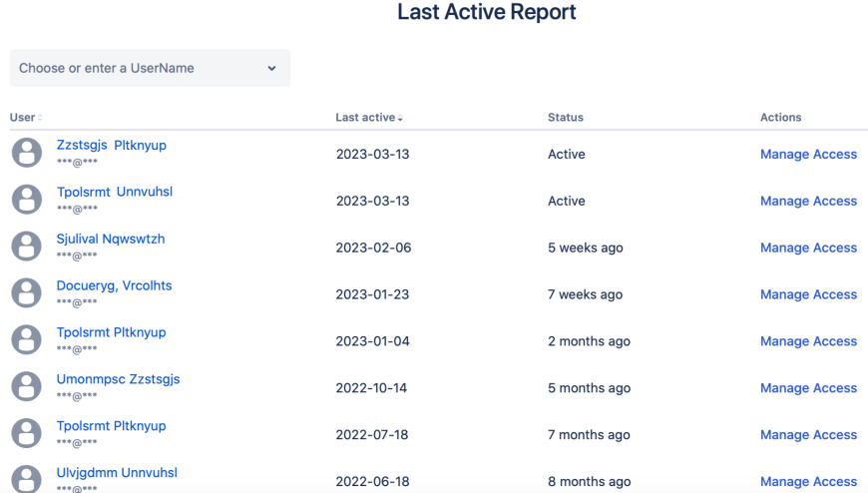Manage Access for user active 2023-02-06

(808, 247)
